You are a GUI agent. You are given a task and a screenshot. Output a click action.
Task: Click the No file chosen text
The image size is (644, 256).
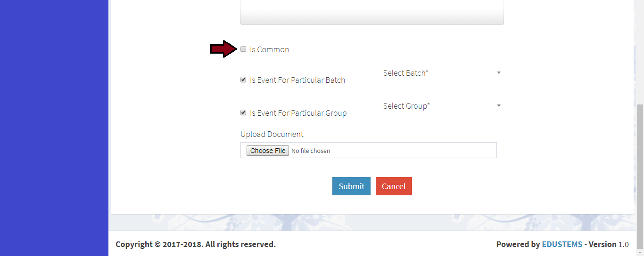[x=311, y=151]
